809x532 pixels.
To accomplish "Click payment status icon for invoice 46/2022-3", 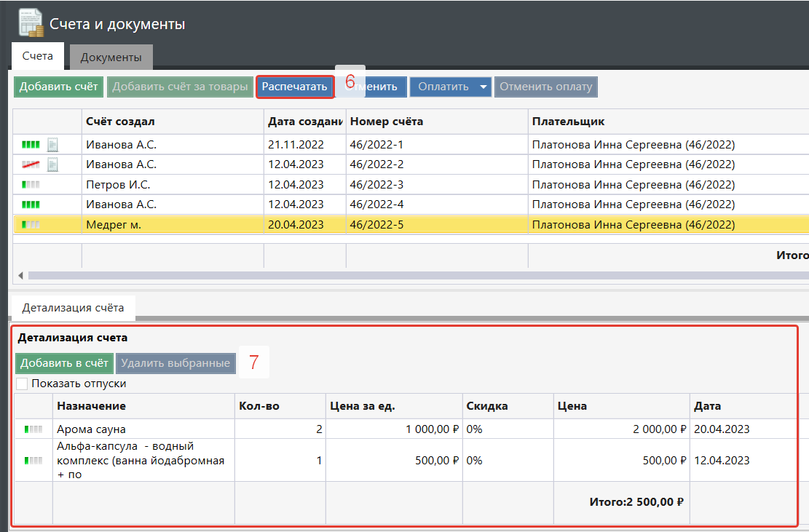I will click(31, 185).
